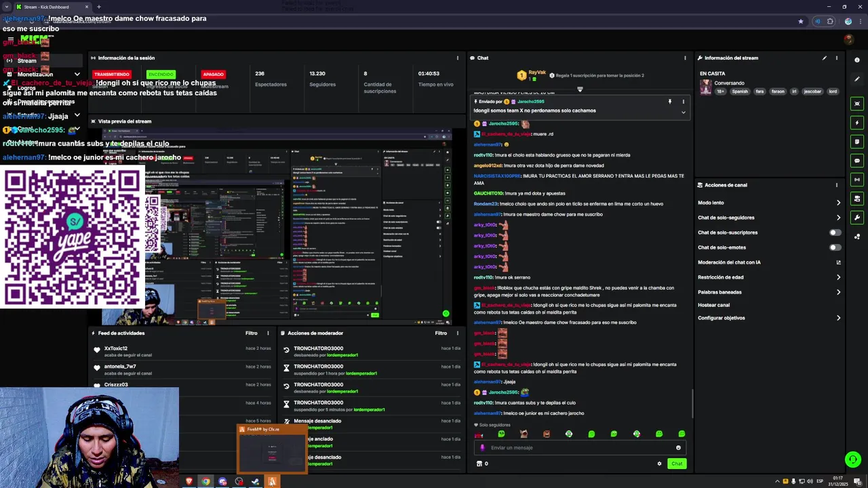This screenshot has width=868, height=488.
Task: Open Acciones de moderador Filtro dropdown
Action: coord(441,333)
